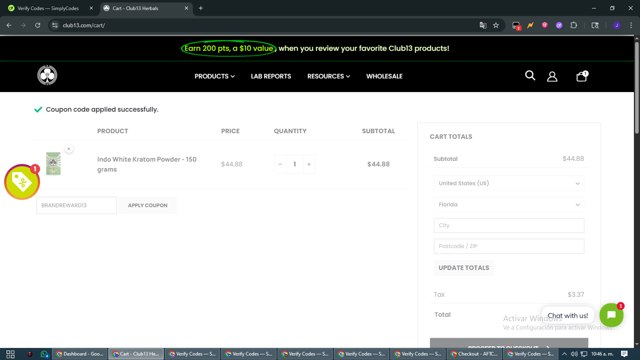The height and width of the screenshot is (360, 640).
Task: Click the Earn 200 pts banner link
Action: point(229,49)
